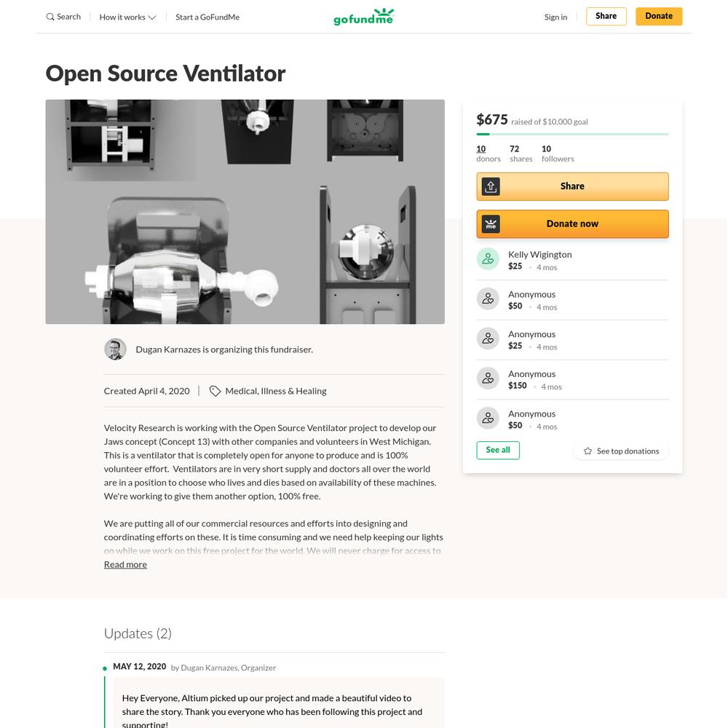
Task: Click the $150 Anonymous donor avatar
Action: (488, 379)
